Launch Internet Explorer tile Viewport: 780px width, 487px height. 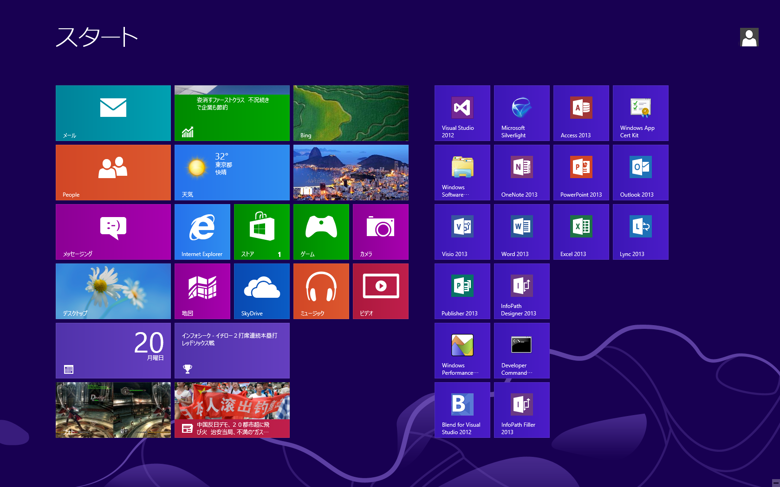(202, 232)
